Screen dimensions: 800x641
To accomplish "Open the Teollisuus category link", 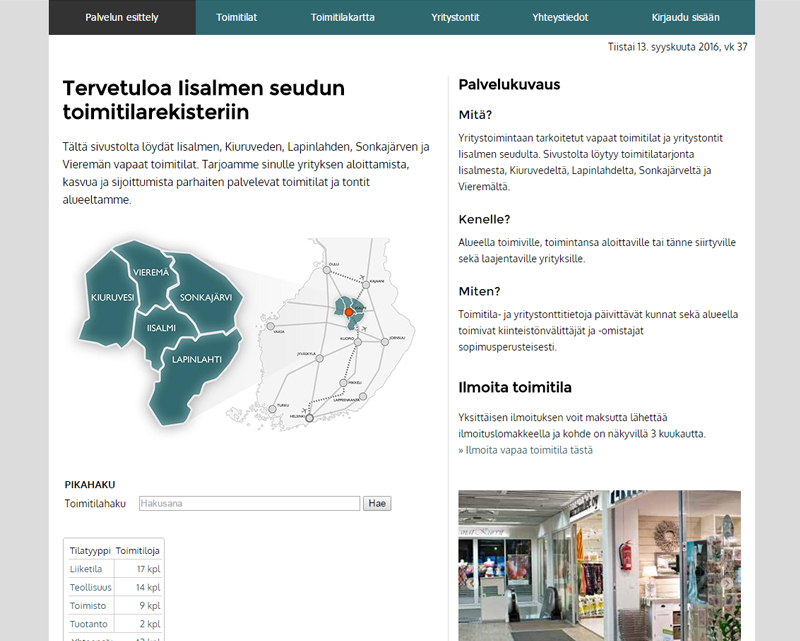I will (90, 587).
